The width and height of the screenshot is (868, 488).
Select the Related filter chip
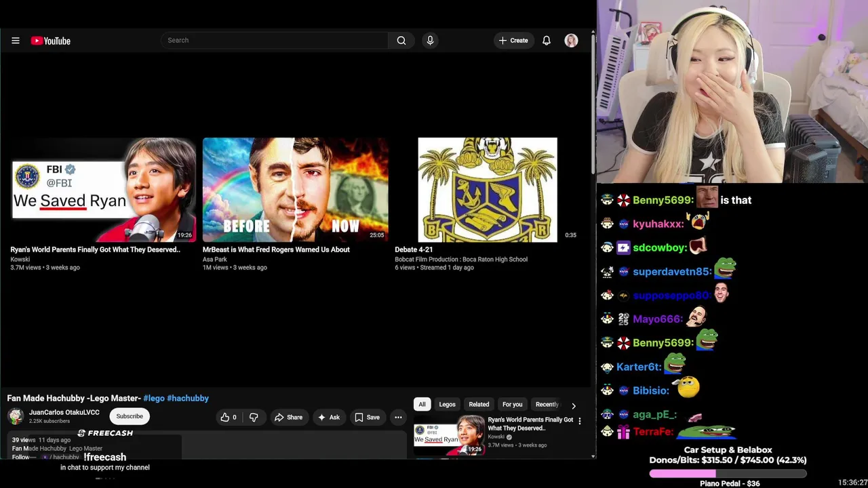pyautogui.click(x=479, y=405)
